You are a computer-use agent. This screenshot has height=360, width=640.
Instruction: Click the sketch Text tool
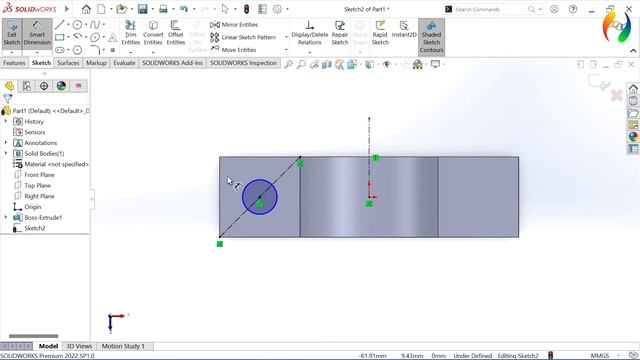pos(113,38)
